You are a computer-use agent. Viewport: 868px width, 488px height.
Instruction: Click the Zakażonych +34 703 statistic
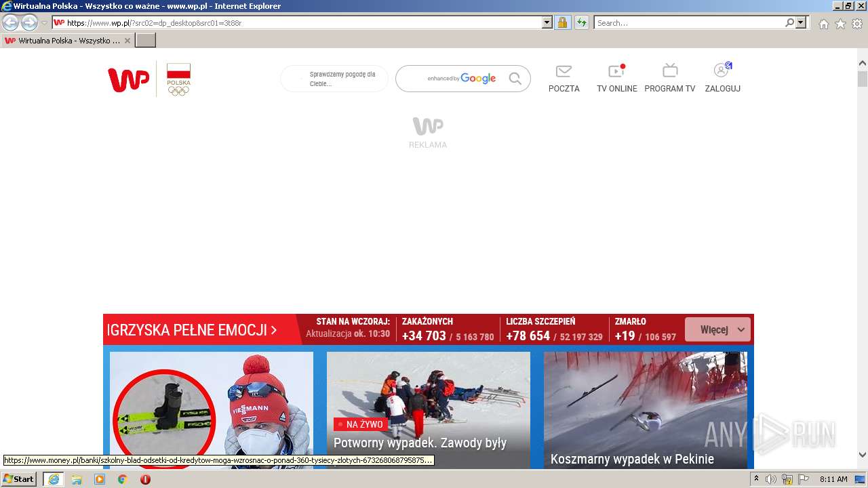tap(448, 329)
